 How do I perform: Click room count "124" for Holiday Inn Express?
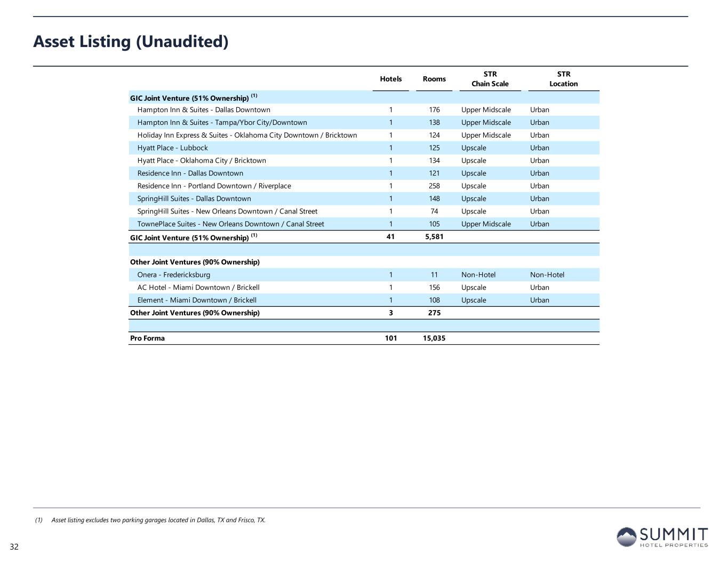[434, 136]
